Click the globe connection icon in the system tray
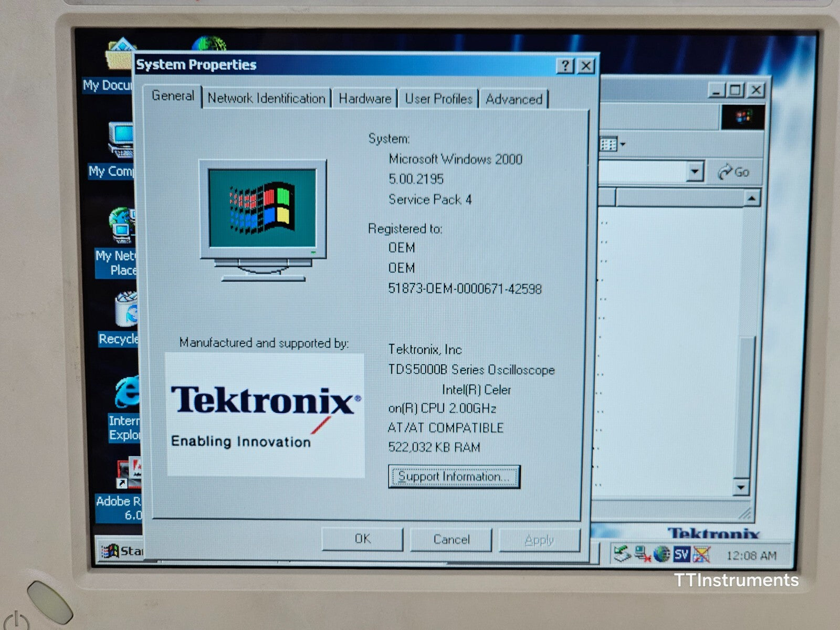 pos(660,554)
